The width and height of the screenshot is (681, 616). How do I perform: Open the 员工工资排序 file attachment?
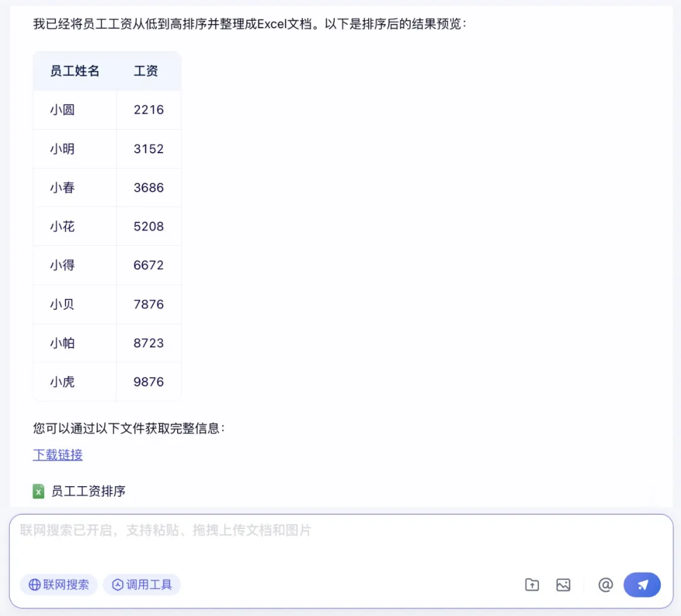click(x=79, y=491)
